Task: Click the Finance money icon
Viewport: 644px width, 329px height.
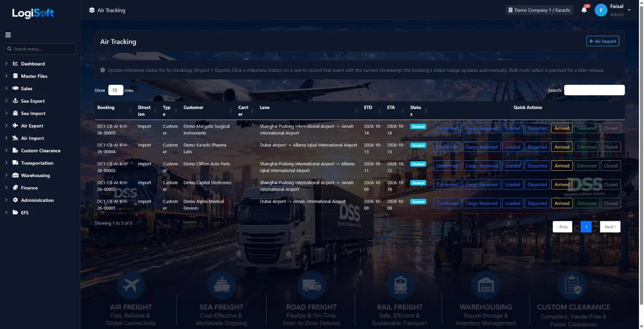Action: (x=16, y=188)
